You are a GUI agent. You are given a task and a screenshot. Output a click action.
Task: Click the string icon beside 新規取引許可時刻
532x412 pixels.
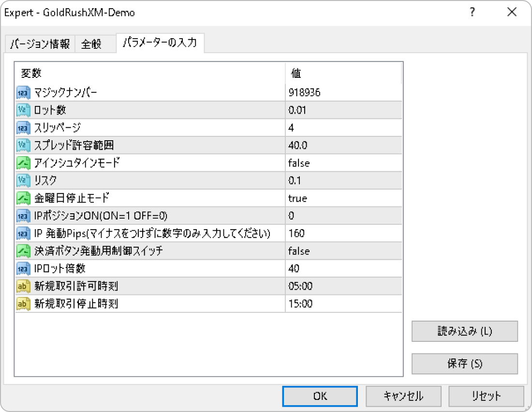[x=23, y=286]
